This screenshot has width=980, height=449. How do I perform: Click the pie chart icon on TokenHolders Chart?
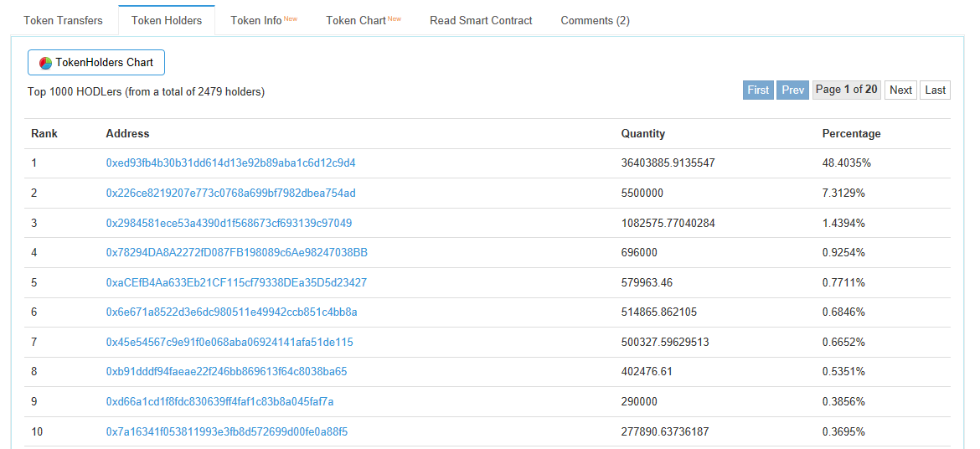click(45, 63)
